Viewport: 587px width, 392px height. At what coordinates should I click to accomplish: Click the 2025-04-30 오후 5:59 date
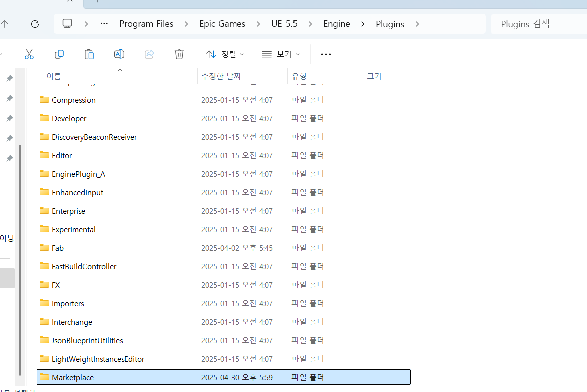[x=237, y=378]
